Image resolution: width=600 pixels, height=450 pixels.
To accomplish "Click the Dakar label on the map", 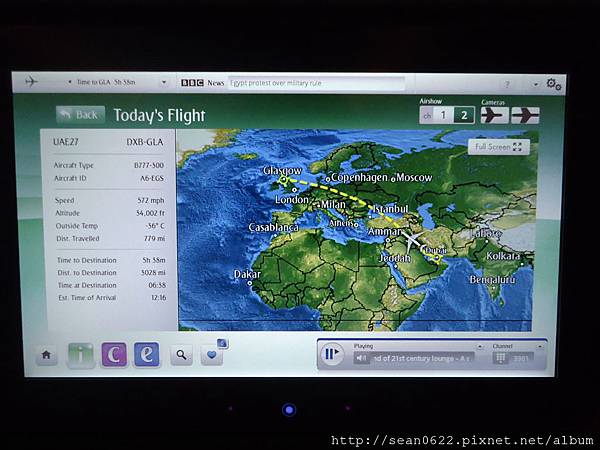I will 247,274.
